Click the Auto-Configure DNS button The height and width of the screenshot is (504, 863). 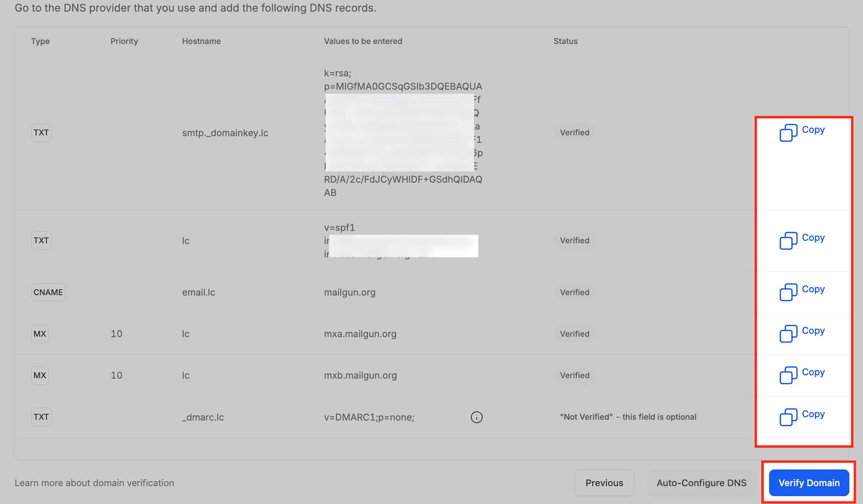click(x=701, y=483)
